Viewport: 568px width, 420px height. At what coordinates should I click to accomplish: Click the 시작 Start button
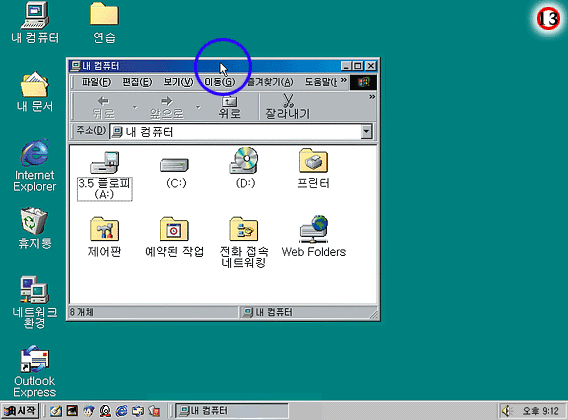tap(20, 411)
